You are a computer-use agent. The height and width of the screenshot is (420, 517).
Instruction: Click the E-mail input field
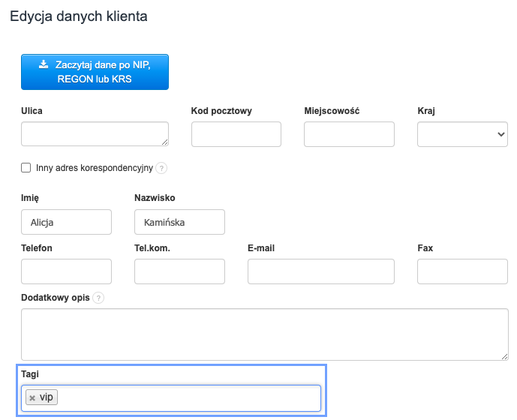(x=321, y=271)
